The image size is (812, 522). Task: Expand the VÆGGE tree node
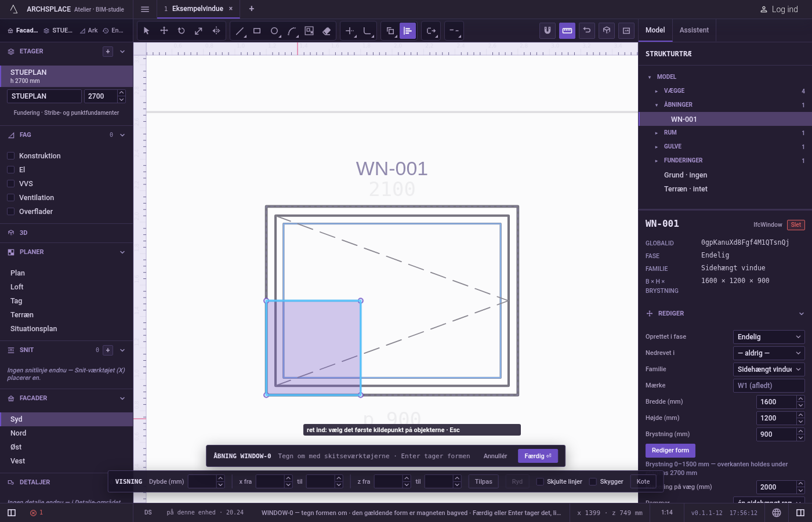click(x=657, y=91)
